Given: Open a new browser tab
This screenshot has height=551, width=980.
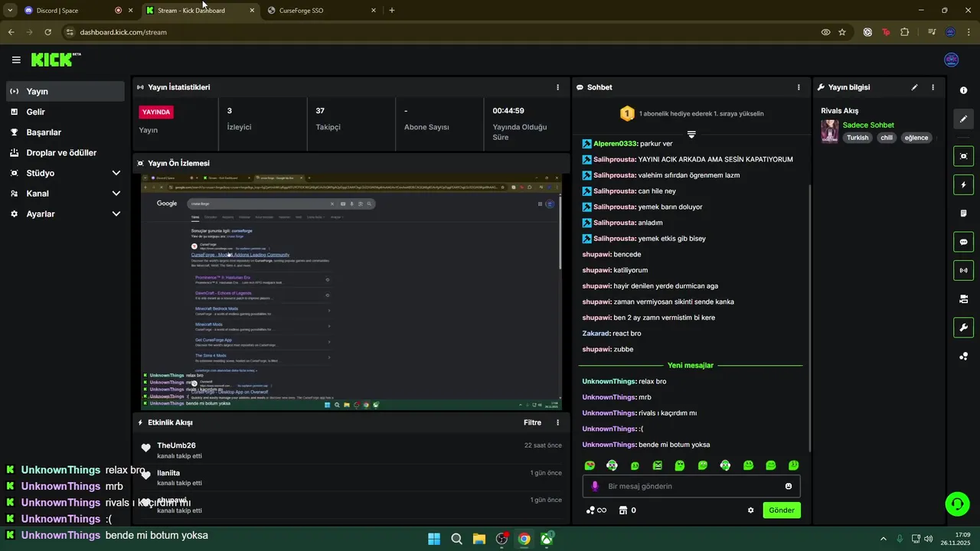Looking at the screenshot, I should pos(392,11).
